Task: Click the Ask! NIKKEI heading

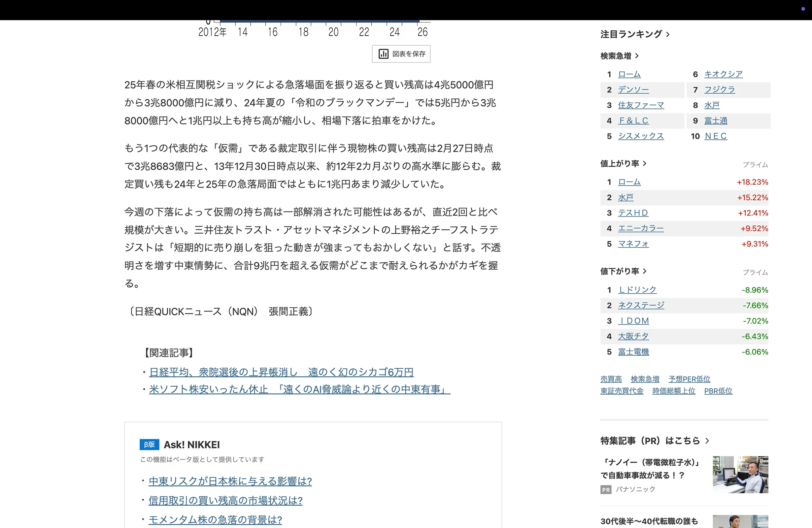Action: click(192, 445)
